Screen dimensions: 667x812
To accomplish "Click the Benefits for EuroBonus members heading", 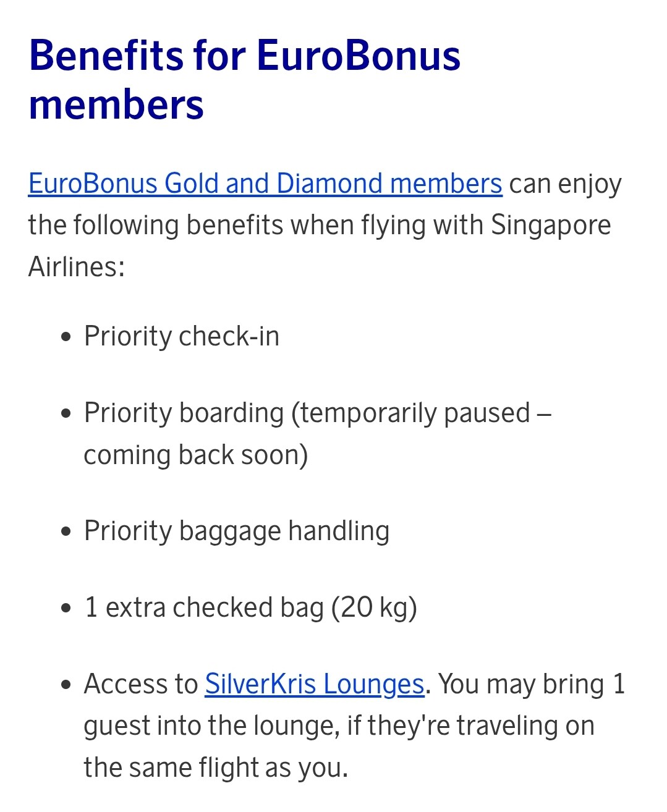I will 245,80.
